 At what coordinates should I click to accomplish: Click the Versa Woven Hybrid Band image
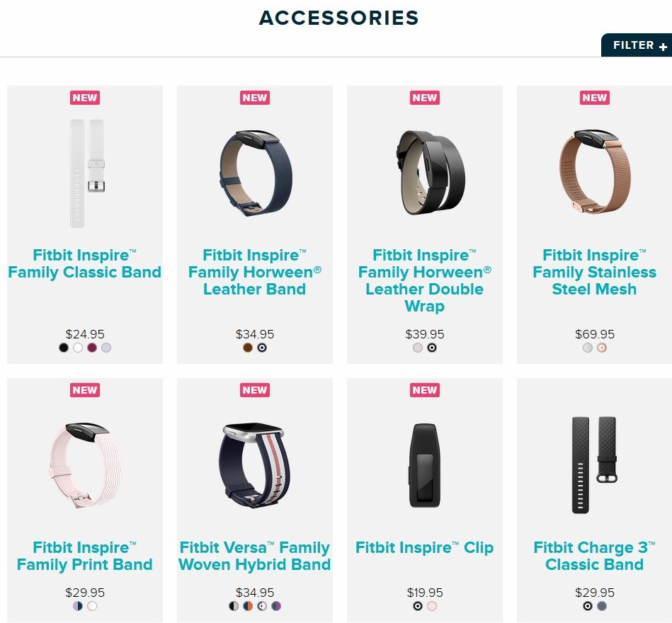[x=255, y=464]
